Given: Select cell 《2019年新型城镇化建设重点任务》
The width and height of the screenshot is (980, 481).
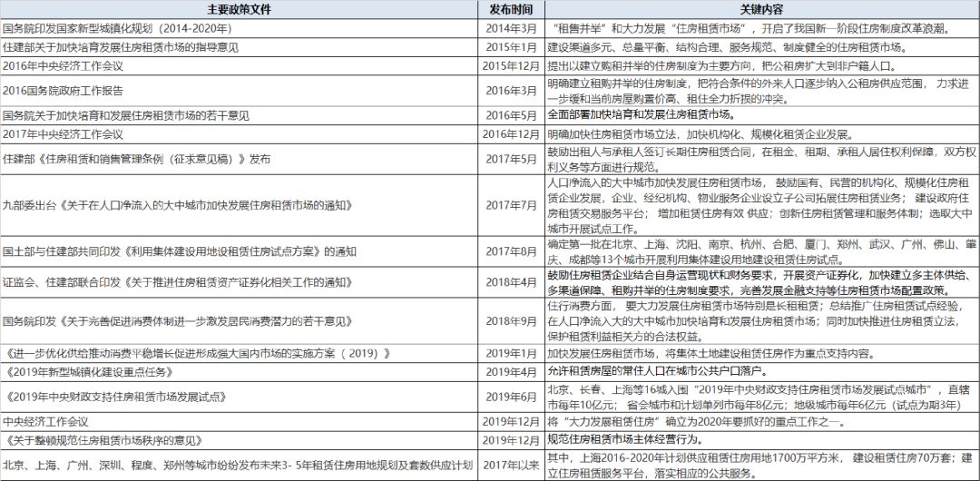Looking at the screenshot, I should point(240,372).
